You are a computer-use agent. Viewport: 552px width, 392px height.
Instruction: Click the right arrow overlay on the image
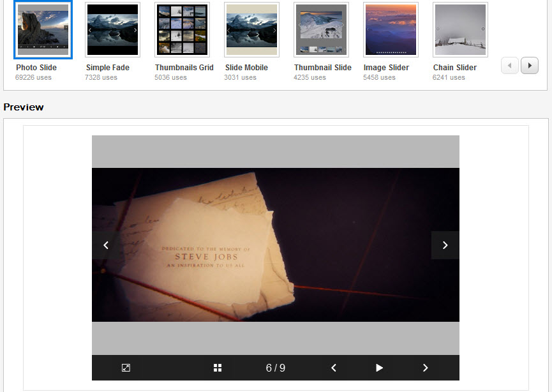tap(445, 245)
